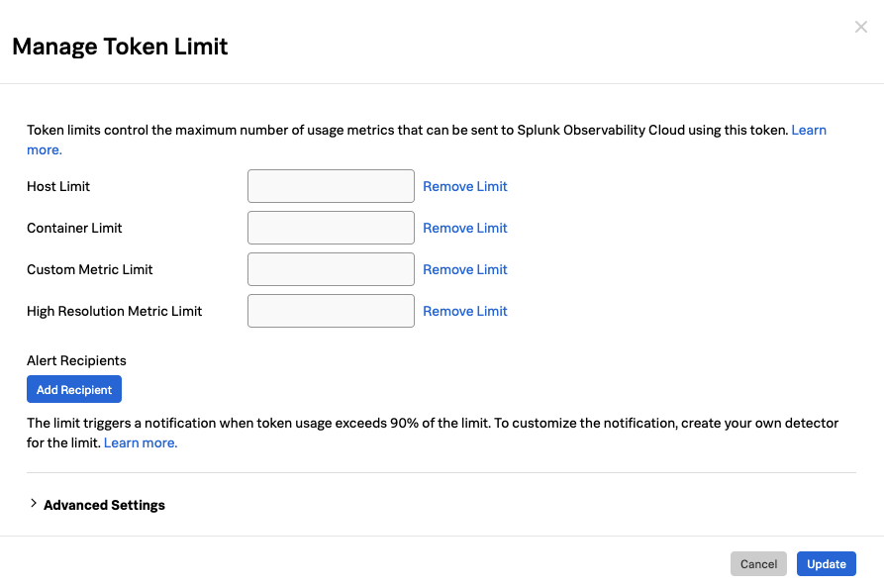Viewport: 884px width, 588px height.
Task: Click Remove Limit next to Container Limit
Action: point(464,228)
